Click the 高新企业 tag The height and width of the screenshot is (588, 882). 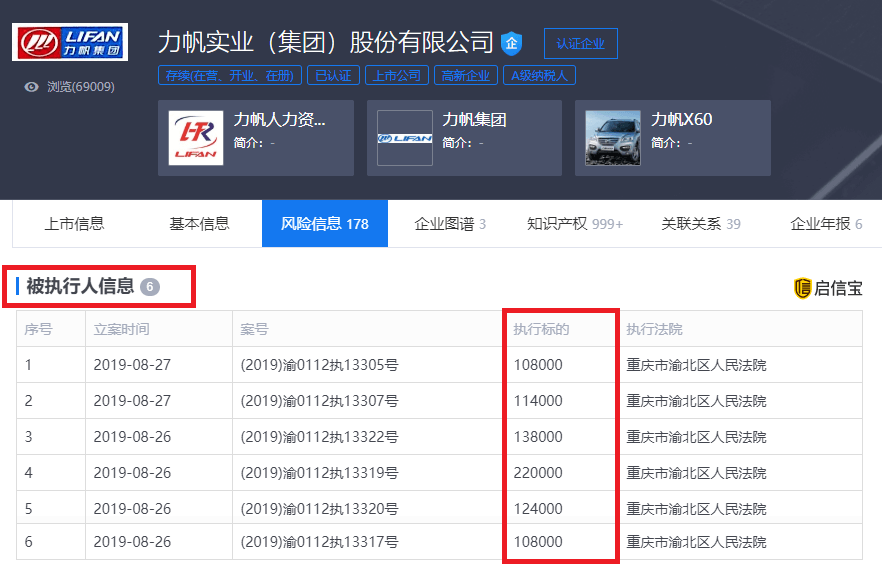coord(466,75)
